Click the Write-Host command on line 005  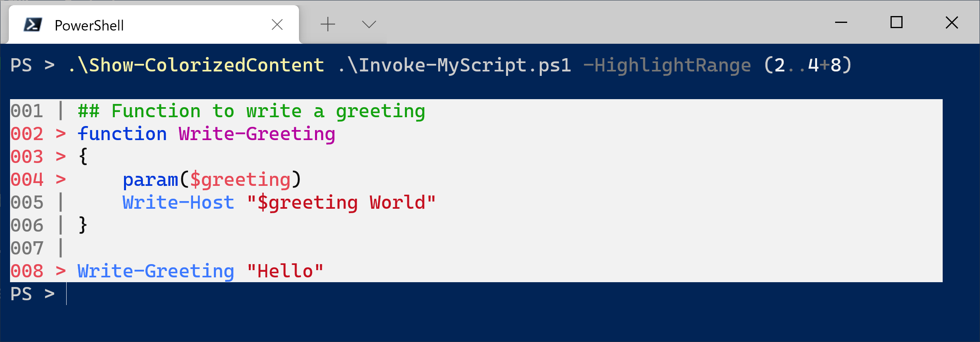[178, 203]
